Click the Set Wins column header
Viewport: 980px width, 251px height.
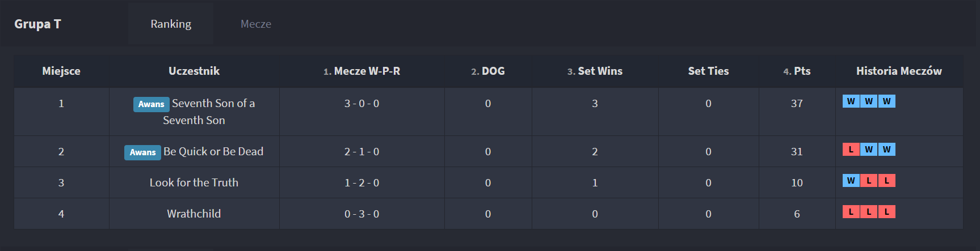pos(595,71)
